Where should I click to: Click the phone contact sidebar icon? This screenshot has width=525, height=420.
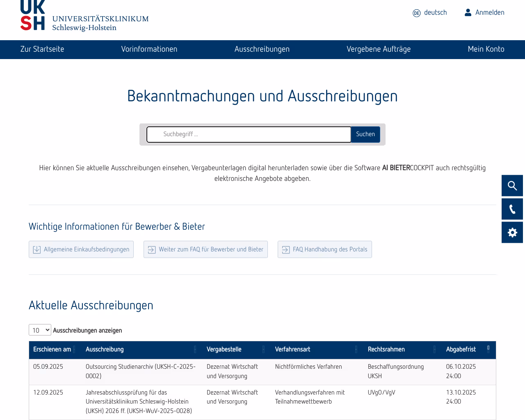click(512, 209)
